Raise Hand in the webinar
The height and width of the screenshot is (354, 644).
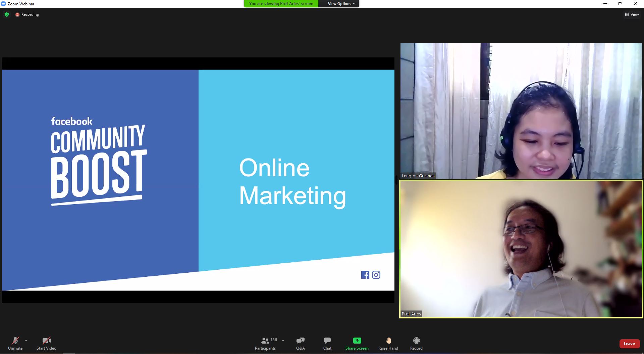(x=388, y=343)
